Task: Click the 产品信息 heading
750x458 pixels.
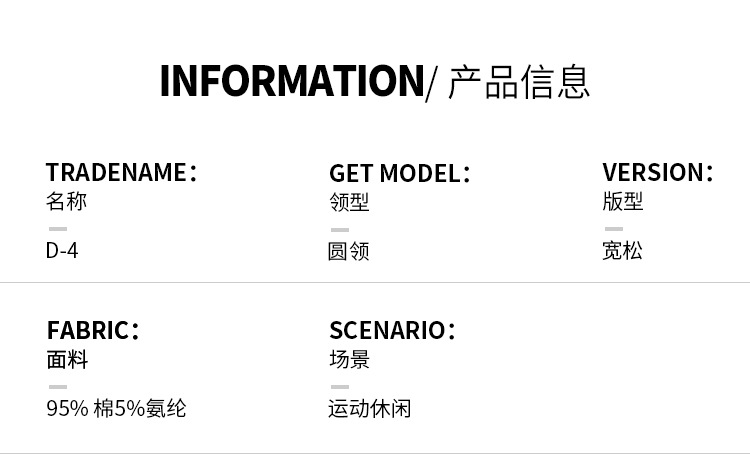Action: tap(519, 82)
